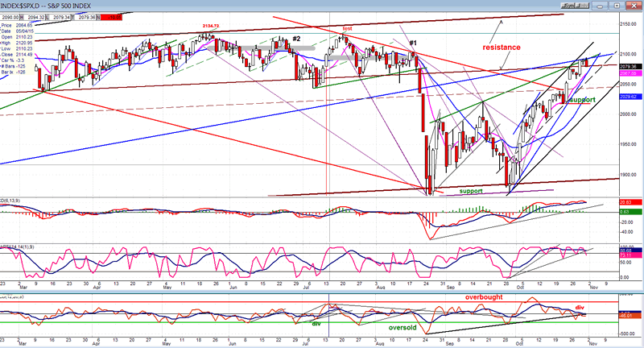Click the red 20.83 MACD value tag
The width and height of the screenshot is (644, 348).
pos(630,202)
